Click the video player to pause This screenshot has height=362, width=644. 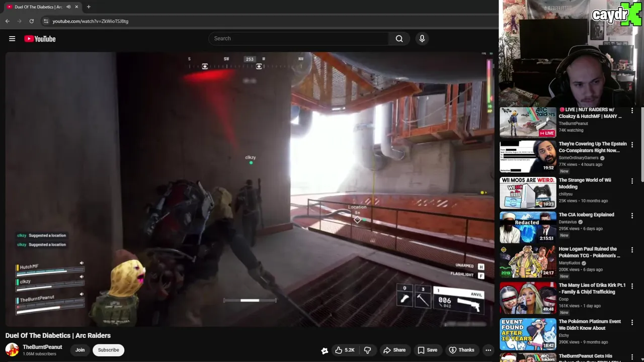(250, 189)
